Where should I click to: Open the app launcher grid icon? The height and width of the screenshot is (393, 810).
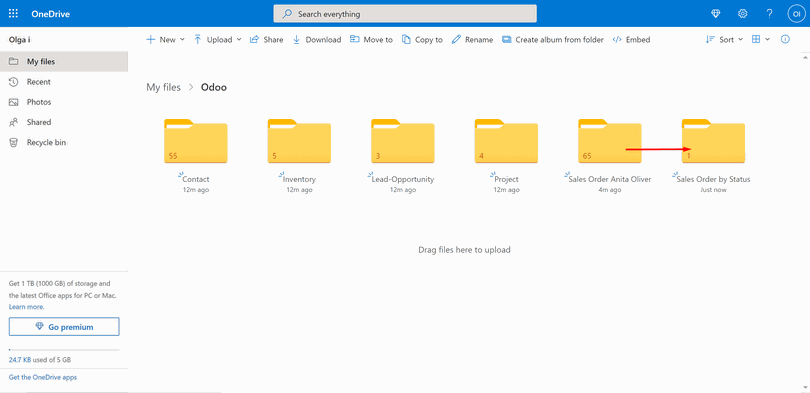pos(13,14)
